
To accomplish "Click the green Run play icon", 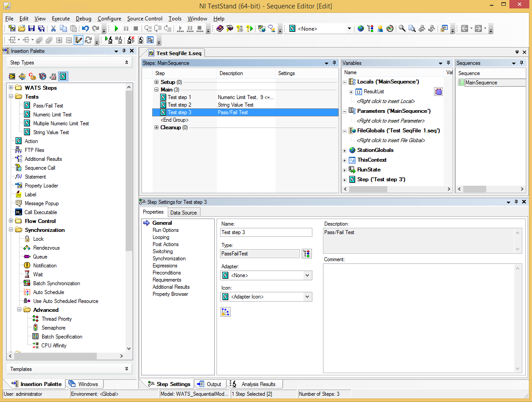I will [116, 28].
